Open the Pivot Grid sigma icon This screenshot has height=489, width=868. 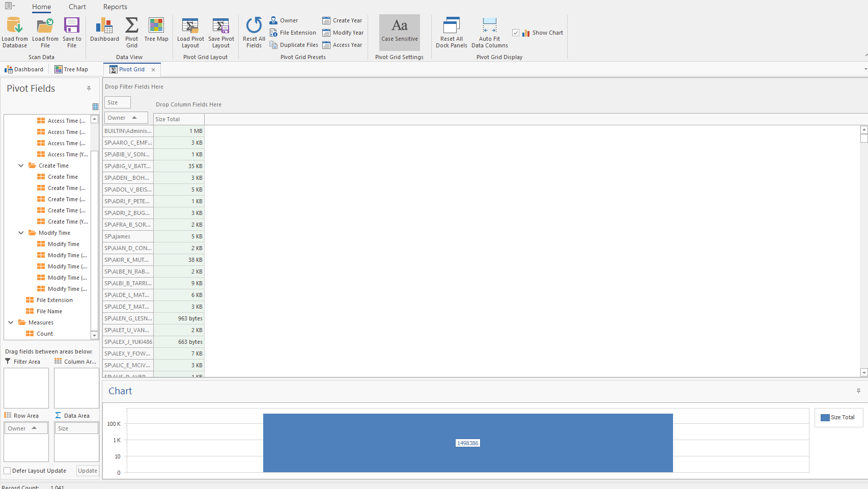point(131,25)
